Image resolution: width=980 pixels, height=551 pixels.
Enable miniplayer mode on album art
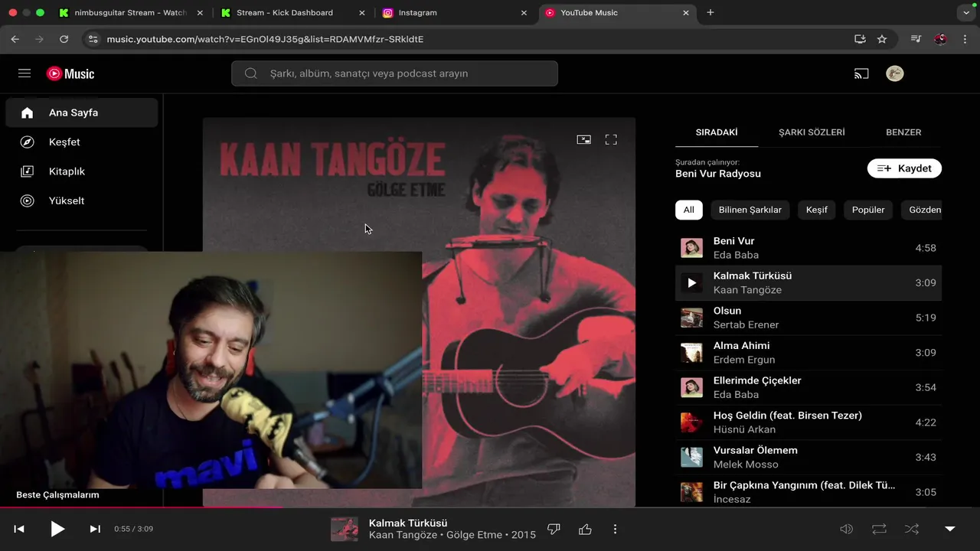point(584,139)
